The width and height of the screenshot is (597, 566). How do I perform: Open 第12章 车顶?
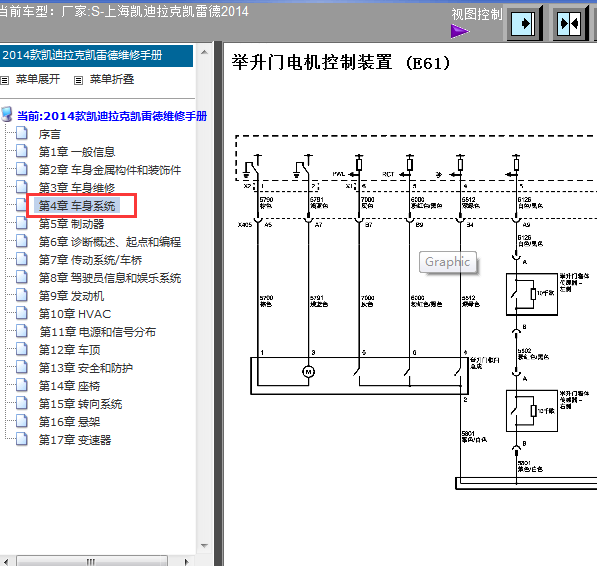click(x=69, y=350)
